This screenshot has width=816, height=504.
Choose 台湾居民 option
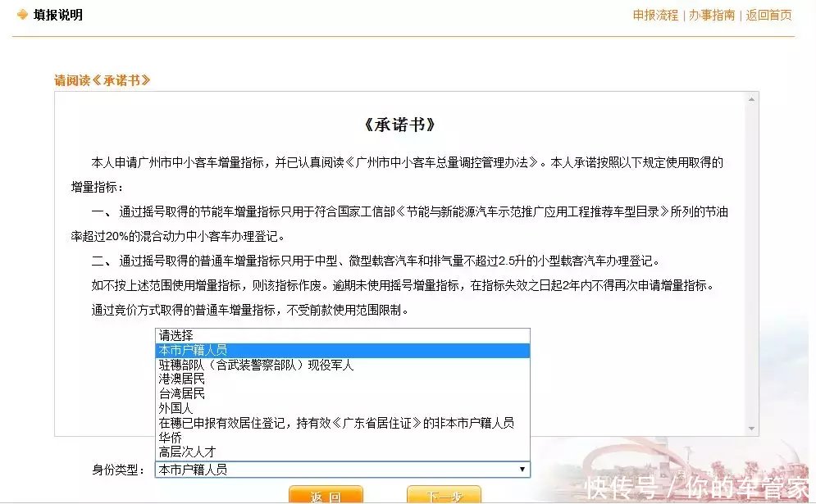[x=343, y=393]
